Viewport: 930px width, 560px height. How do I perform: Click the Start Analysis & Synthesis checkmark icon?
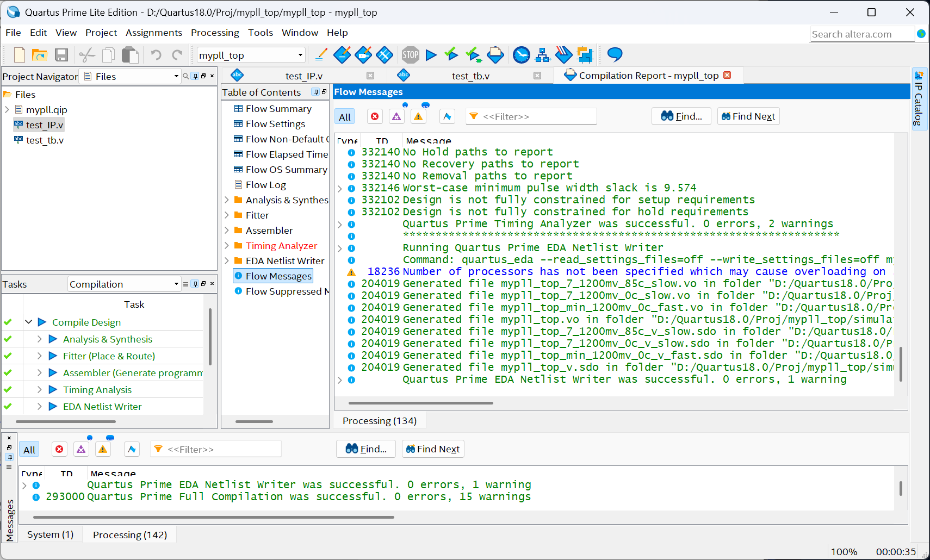(x=451, y=54)
